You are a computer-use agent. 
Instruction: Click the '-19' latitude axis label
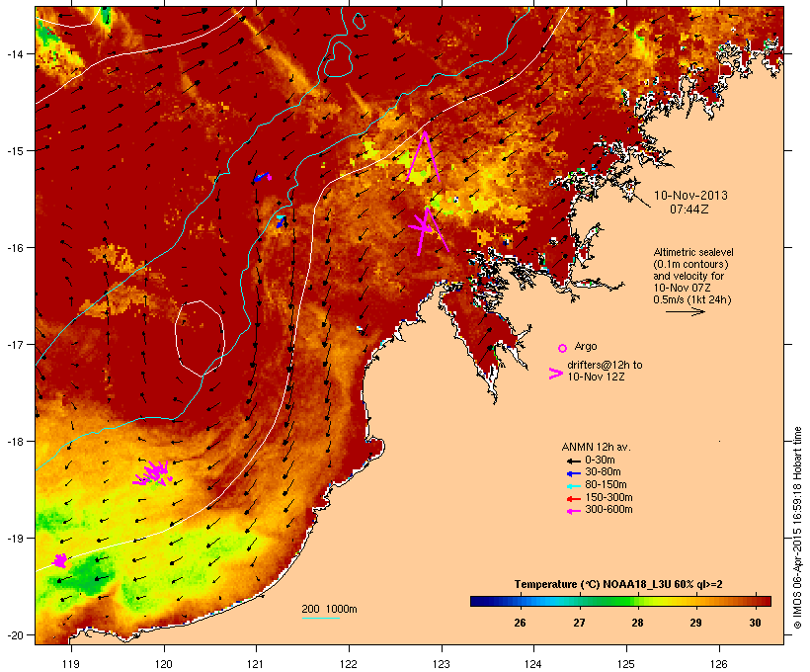point(14,539)
